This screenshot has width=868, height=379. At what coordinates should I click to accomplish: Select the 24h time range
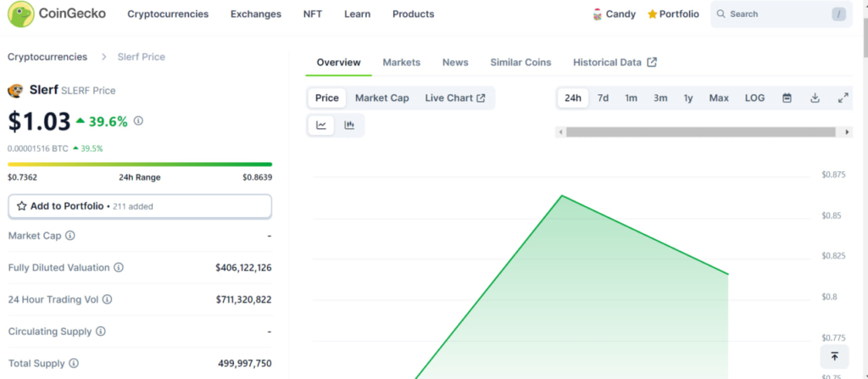click(x=573, y=98)
